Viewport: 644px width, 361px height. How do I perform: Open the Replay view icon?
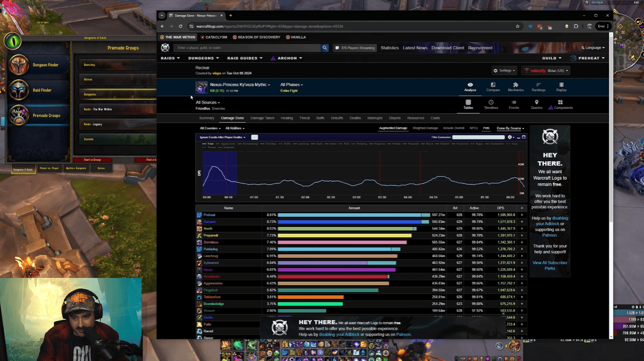(561, 85)
